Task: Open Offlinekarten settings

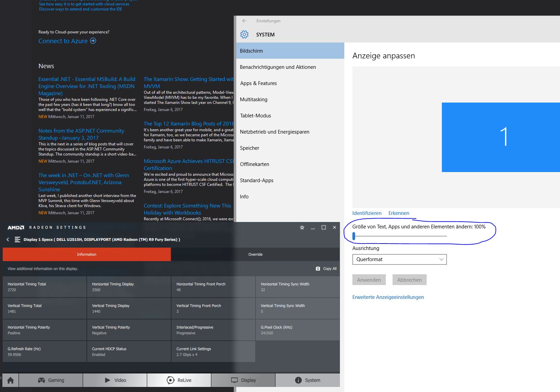Action: 290,164
